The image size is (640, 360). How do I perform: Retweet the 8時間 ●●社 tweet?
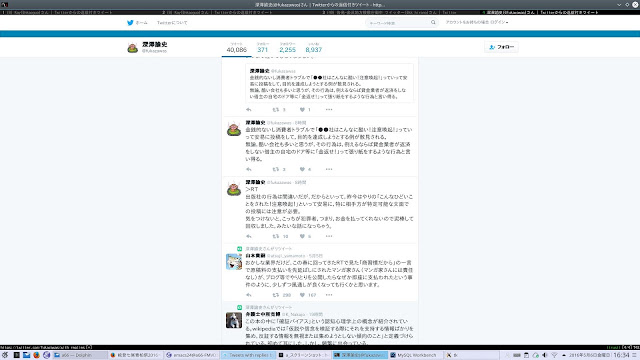pyautogui.click(x=276, y=169)
